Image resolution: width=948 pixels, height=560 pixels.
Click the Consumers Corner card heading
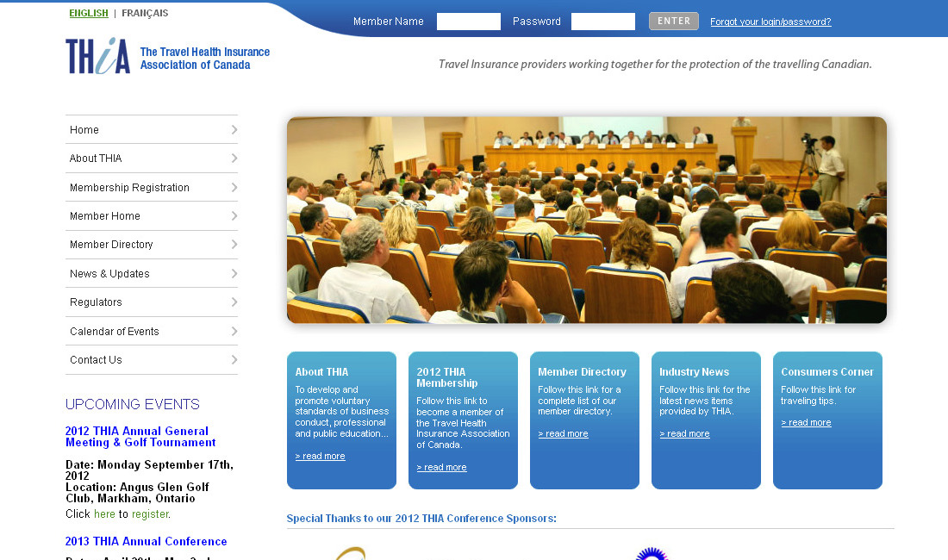click(x=827, y=372)
